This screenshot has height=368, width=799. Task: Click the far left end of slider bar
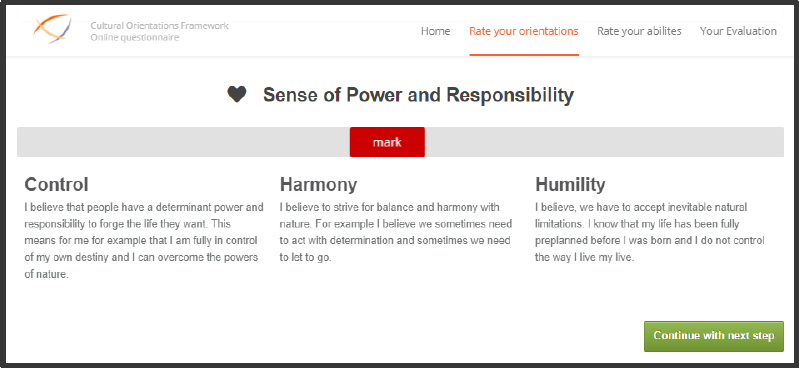[x=22, y=142]
